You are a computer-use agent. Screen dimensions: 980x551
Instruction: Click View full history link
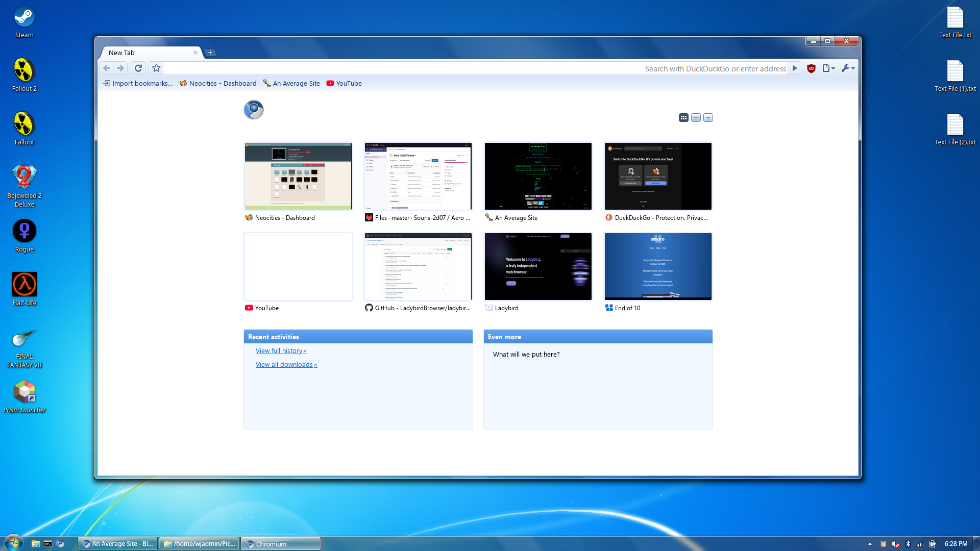[x=281, y=351]
